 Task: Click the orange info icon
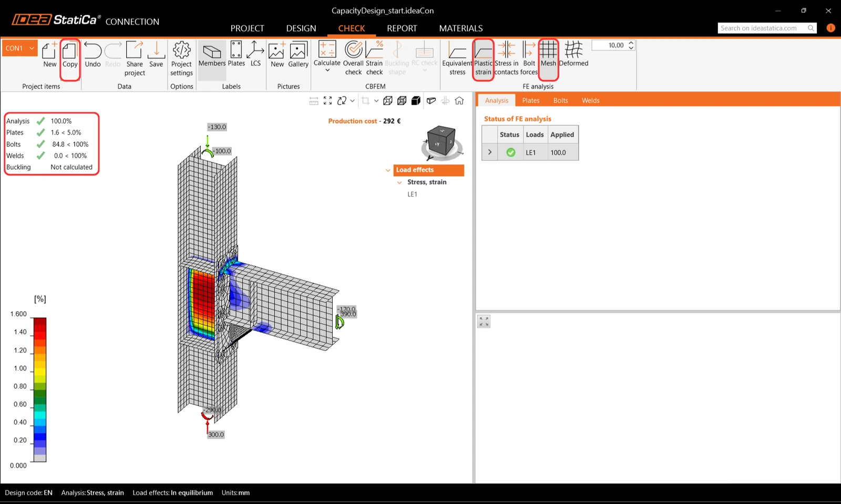point(830,28)
